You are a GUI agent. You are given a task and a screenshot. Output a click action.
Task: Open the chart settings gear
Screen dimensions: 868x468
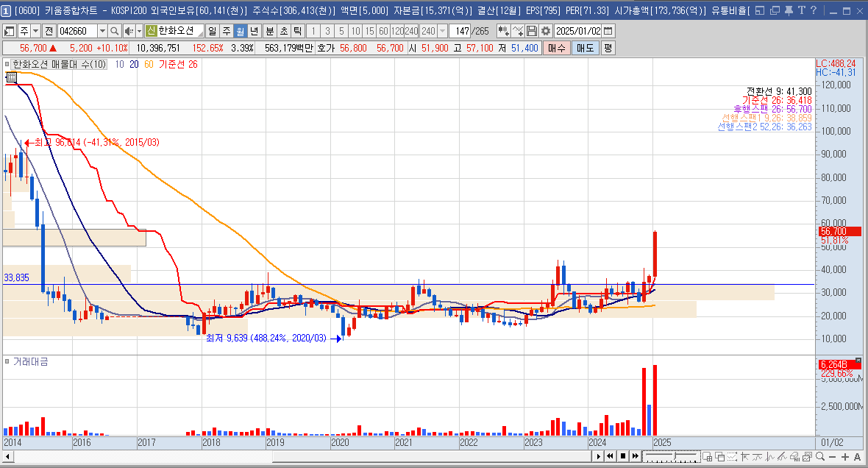546,31
